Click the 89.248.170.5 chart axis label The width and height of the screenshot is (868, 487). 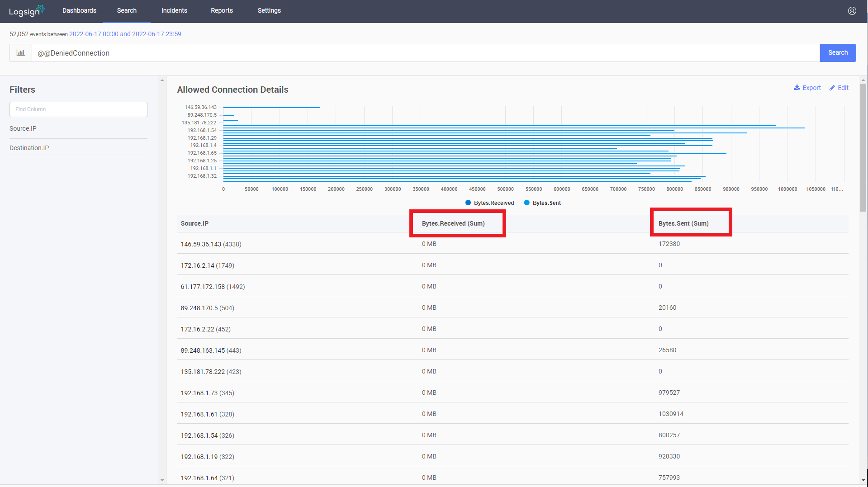pos(202,115)
